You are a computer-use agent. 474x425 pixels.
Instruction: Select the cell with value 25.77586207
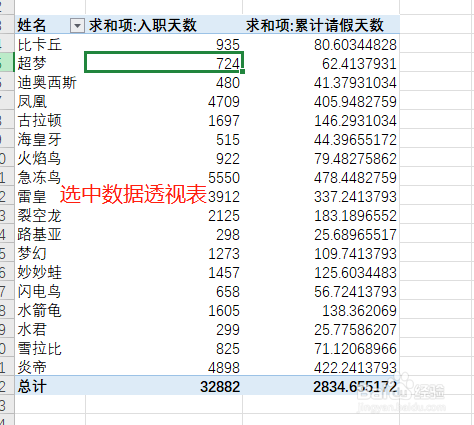321,329
